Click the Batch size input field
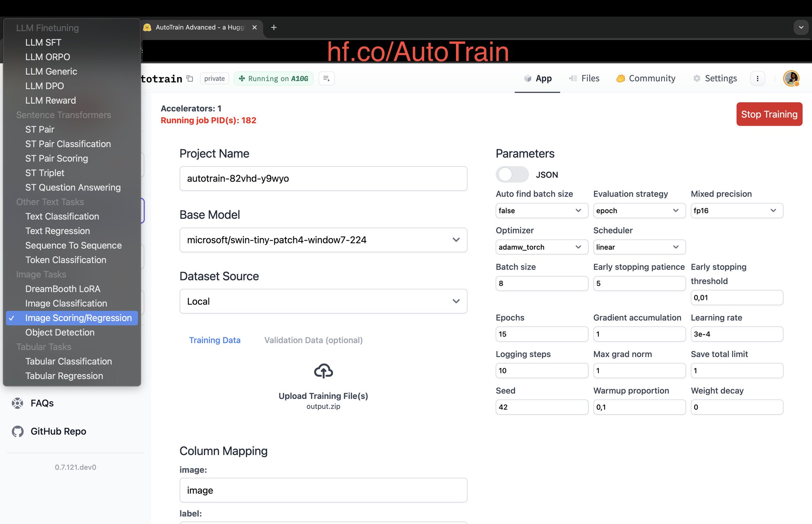Viewport: 812px width, 524px height. tap(542, 283)
